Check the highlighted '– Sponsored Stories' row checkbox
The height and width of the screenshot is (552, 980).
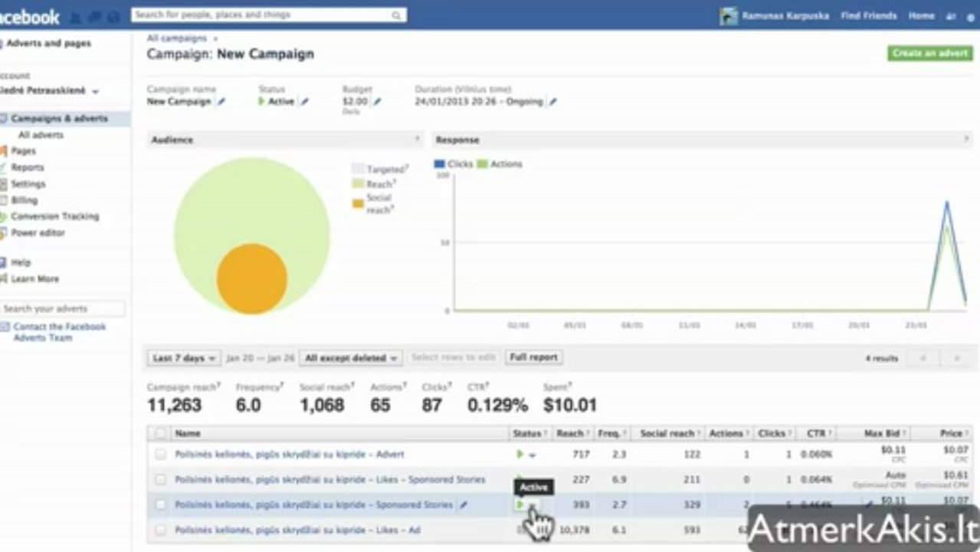[x=160, y=504]
